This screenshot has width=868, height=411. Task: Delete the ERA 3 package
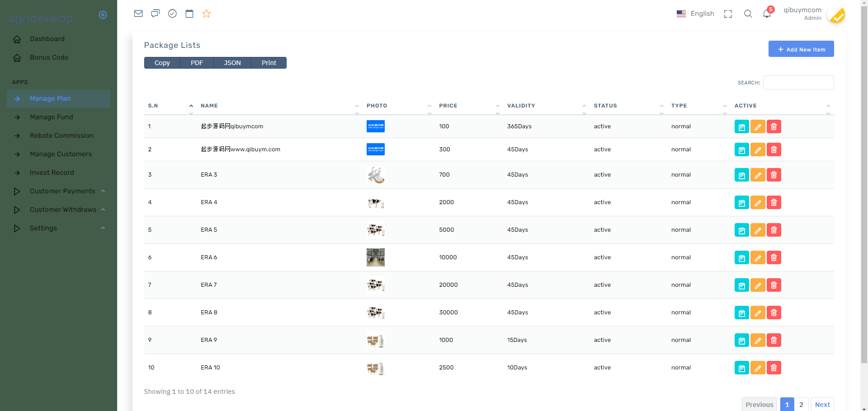coord(774,175)
